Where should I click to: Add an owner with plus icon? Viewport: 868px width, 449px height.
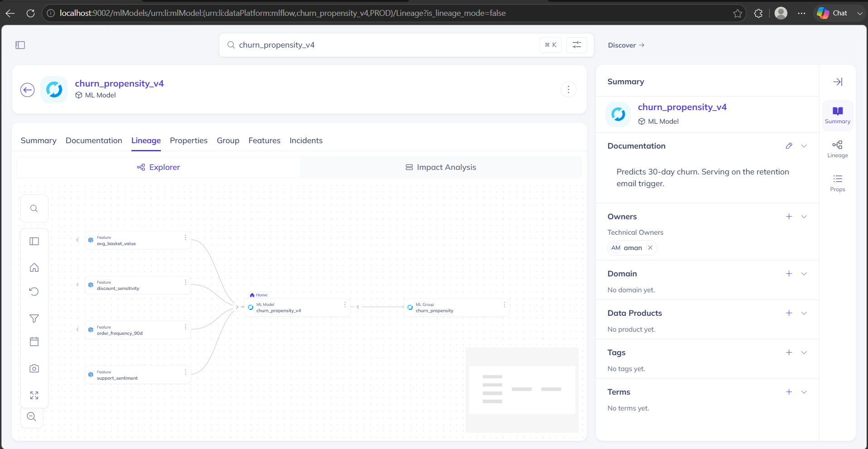789,217
